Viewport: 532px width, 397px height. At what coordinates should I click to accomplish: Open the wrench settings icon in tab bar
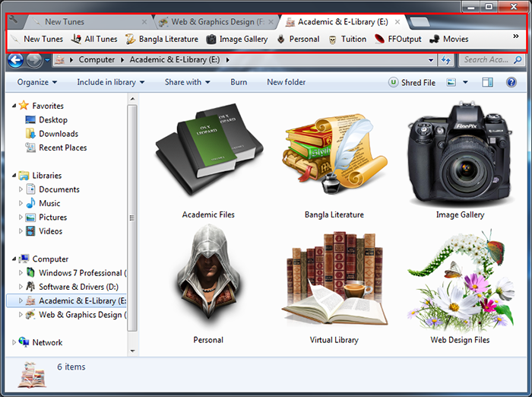point(13,20)
